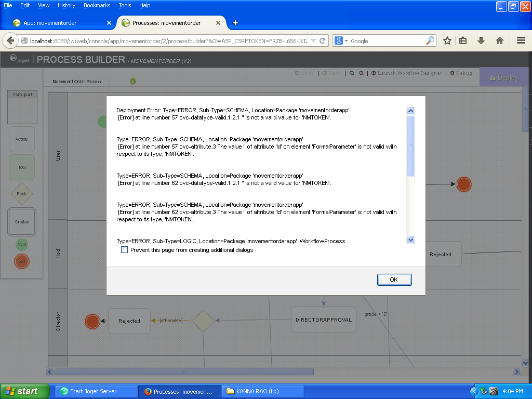Select the DIRECTORAPPROVAL activity node
532x399 pixels.
324,320
